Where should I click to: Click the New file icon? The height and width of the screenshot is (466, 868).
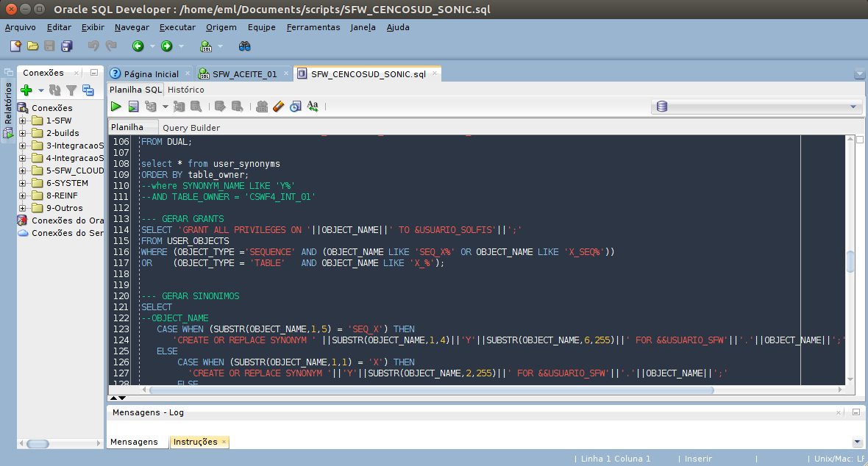click(x=15, y=46)
